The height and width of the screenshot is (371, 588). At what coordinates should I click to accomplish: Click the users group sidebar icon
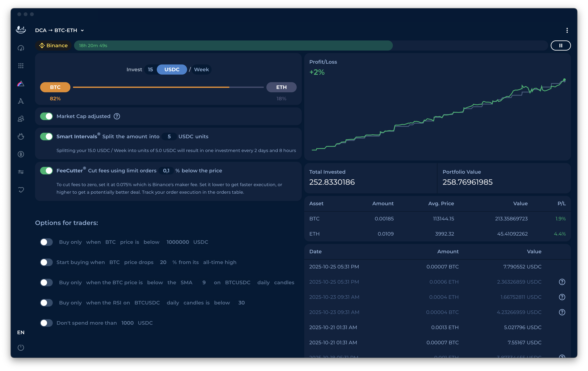click(x=21, y=119)
